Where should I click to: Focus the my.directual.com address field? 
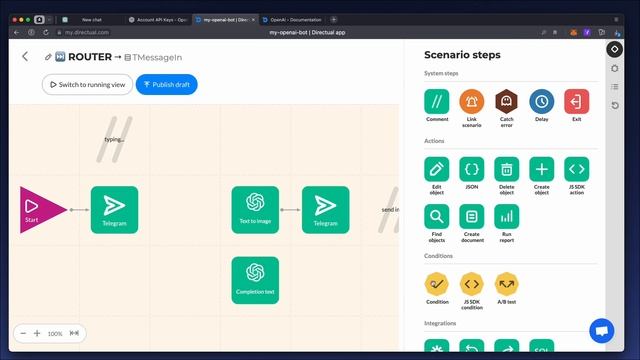(x=87, y=32)
